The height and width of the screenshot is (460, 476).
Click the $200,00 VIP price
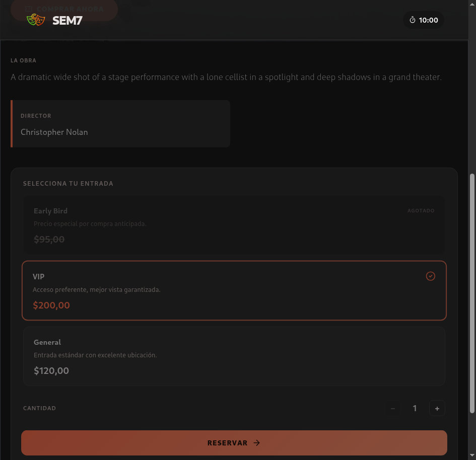coord(51,305)
